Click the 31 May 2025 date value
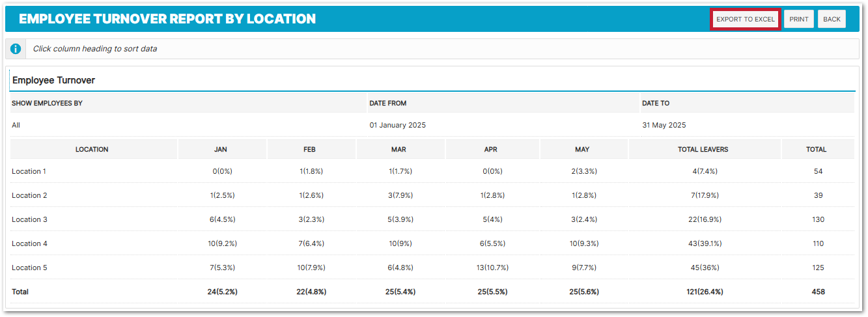Screen dimensions: 868x317 point(664,125)
